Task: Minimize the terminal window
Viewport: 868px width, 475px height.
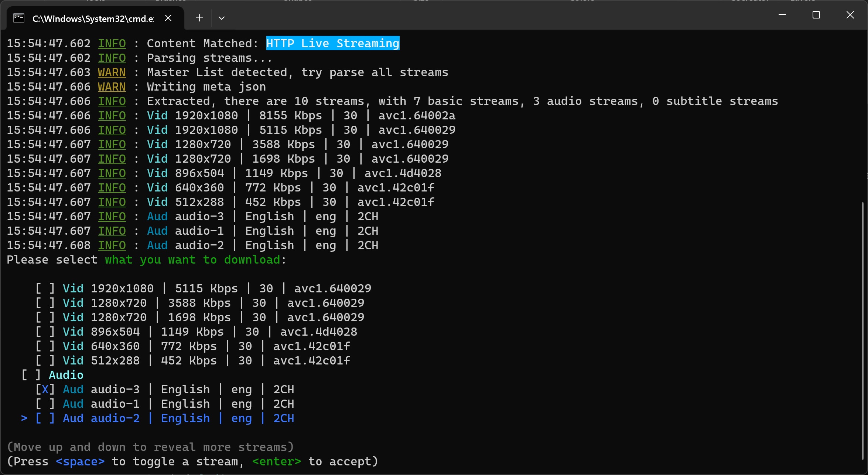Action: click(x=782, y=15)
